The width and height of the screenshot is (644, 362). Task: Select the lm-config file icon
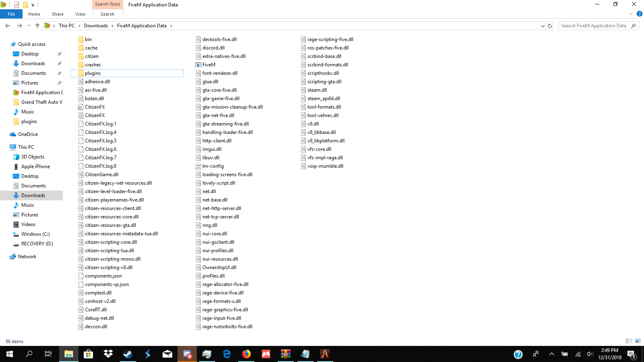[x=198, y=166]
